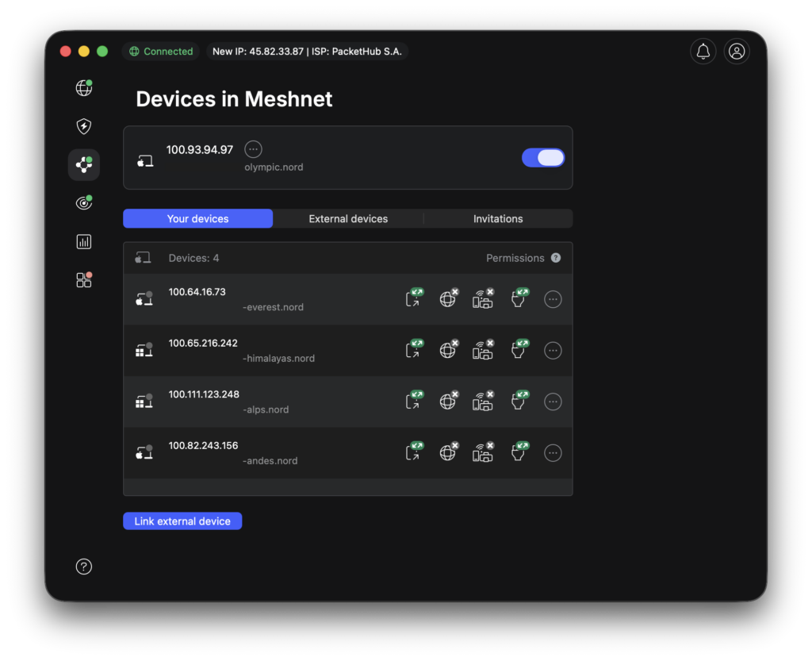Open more options for himalayas.nord

[553, 351]
